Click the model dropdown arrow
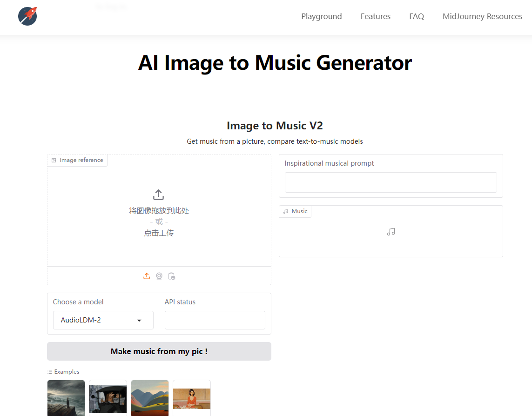This screenshot has height=416, width=532. point(139,320)
